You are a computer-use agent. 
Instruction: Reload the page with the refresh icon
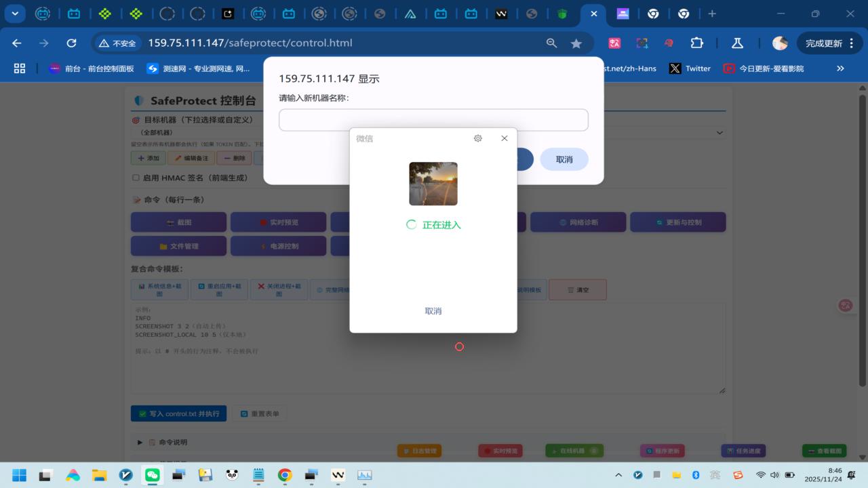[71, 43]
